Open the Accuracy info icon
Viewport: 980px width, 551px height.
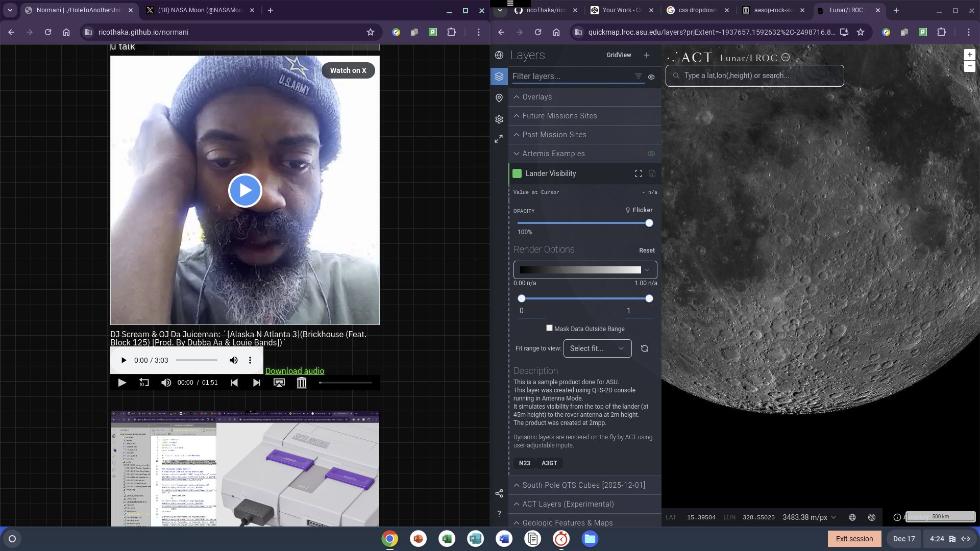coord(897,517)
